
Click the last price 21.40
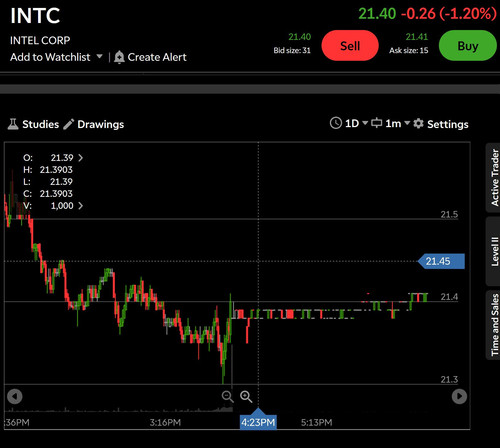click(x=377, y=14)
